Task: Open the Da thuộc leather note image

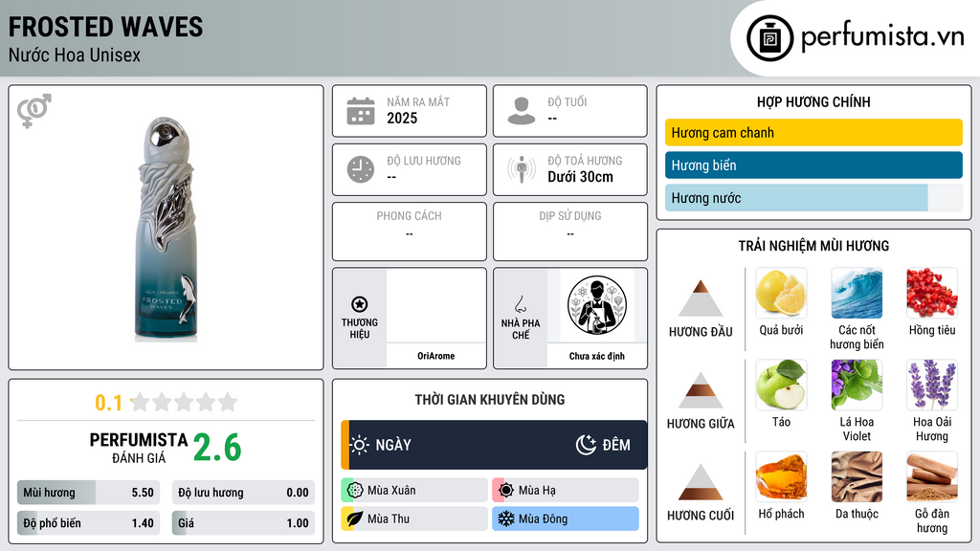Action: click(857, 476)
